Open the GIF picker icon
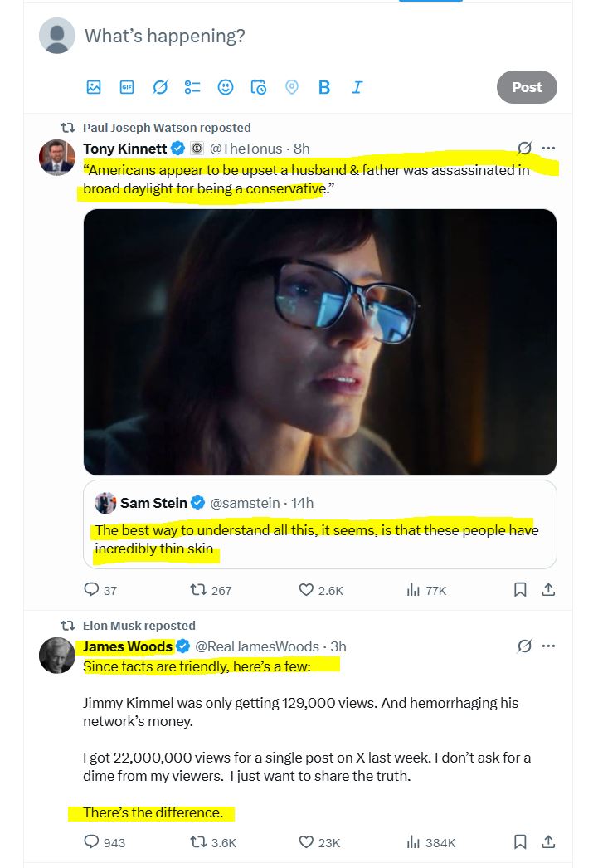This screenshot has width=598, height=868. pos(127,87)
